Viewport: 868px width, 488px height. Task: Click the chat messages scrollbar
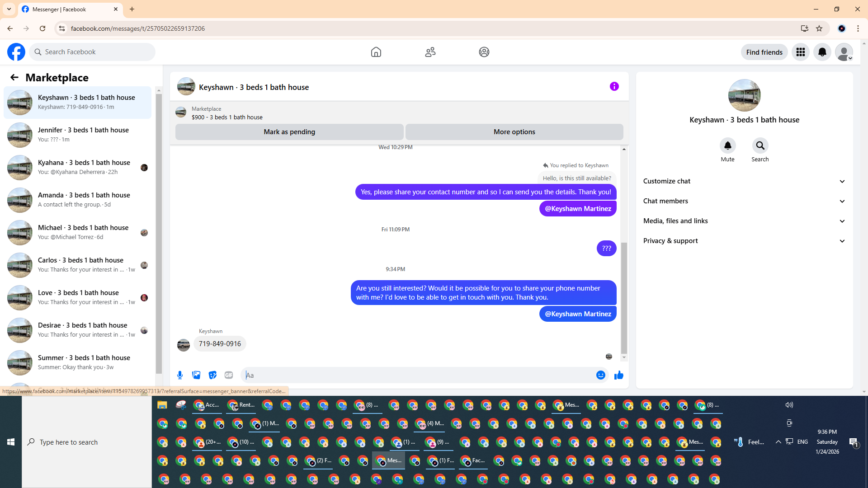(624, 298)
